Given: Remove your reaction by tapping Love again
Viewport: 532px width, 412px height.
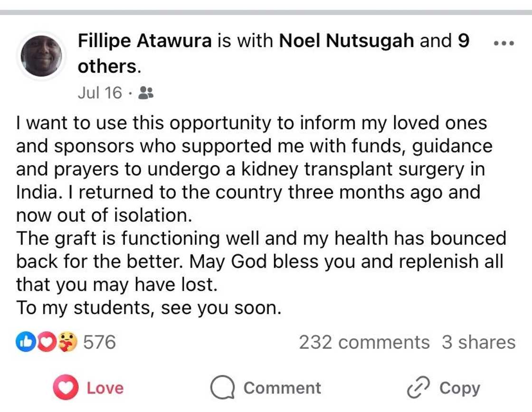Looking at the screenshot, I should [88, 388].
